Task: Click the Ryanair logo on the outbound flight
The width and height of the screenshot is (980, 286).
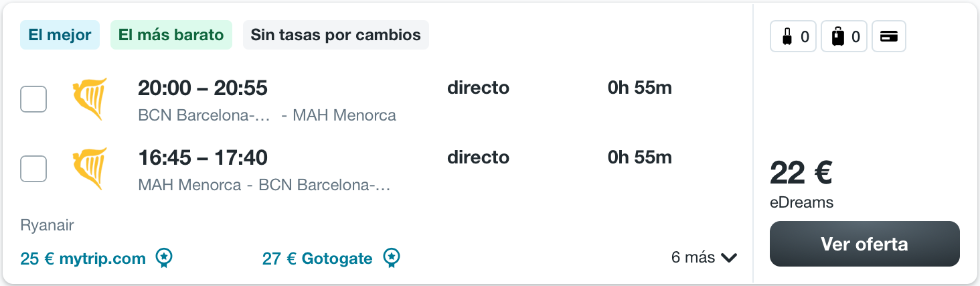Action: [90, 99]
